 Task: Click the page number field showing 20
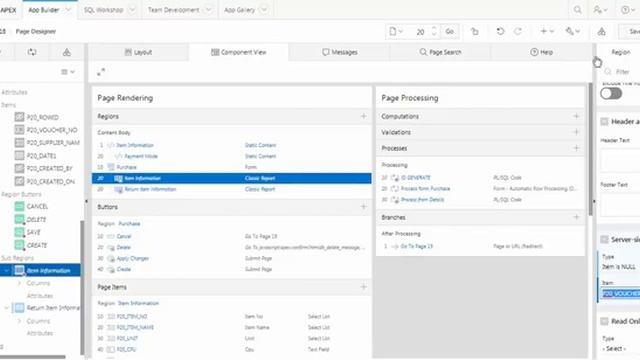coord(420,32)
